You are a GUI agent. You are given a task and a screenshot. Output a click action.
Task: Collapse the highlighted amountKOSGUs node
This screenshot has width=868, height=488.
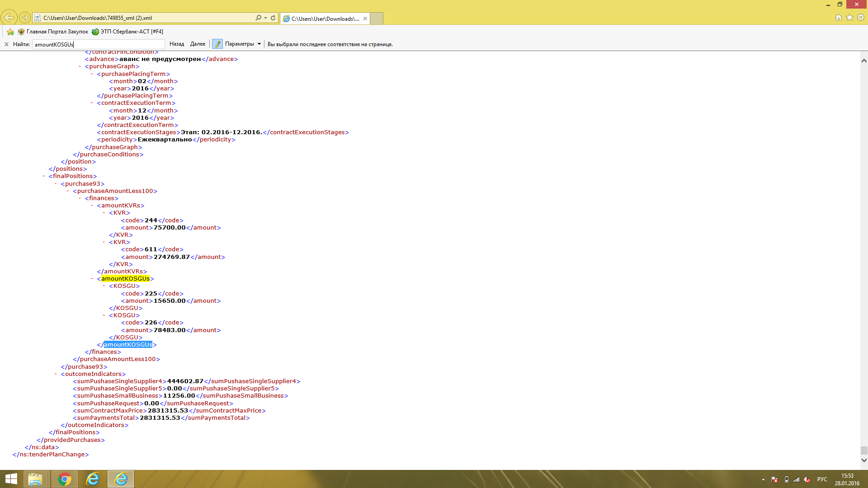tap(92, 279)
